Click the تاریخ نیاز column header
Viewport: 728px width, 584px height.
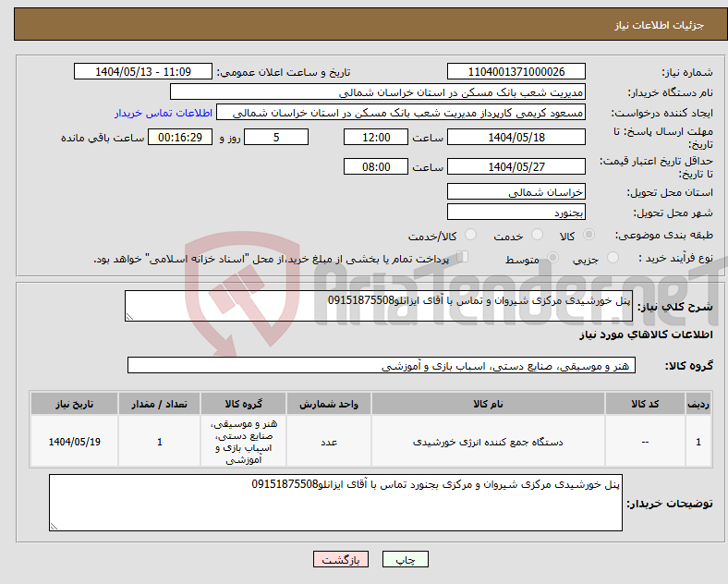click(x=74, y=404)
